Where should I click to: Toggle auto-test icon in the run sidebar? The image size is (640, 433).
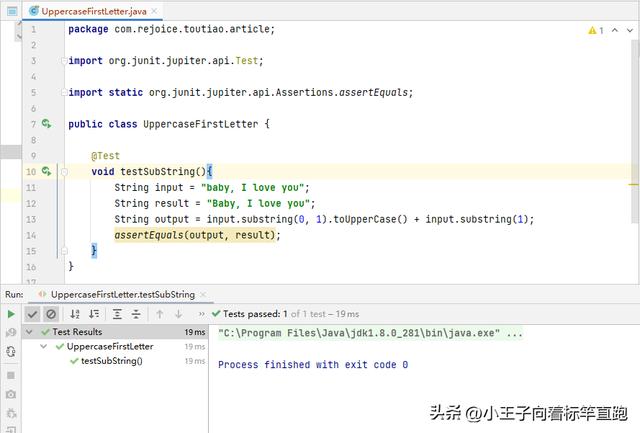coord(11,351)
